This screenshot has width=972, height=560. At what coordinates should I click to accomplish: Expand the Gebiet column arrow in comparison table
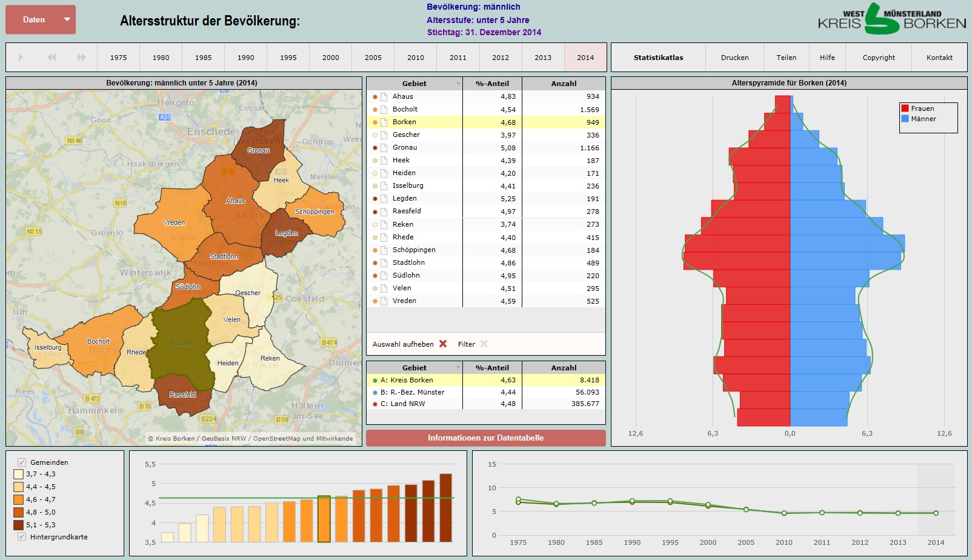pos(458,368)
